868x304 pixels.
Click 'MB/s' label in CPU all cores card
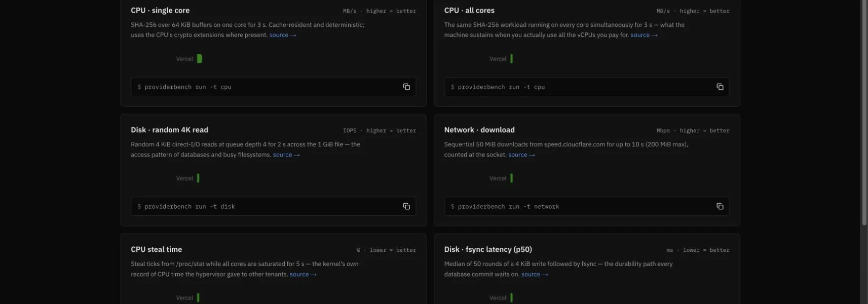point(663,11)
